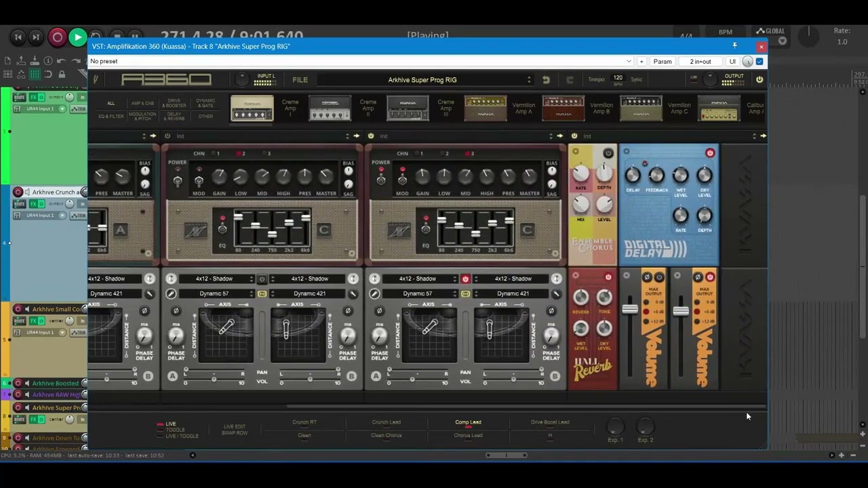Click the right Volume pedal fader

pyautogui.click(x=681, y=311)
